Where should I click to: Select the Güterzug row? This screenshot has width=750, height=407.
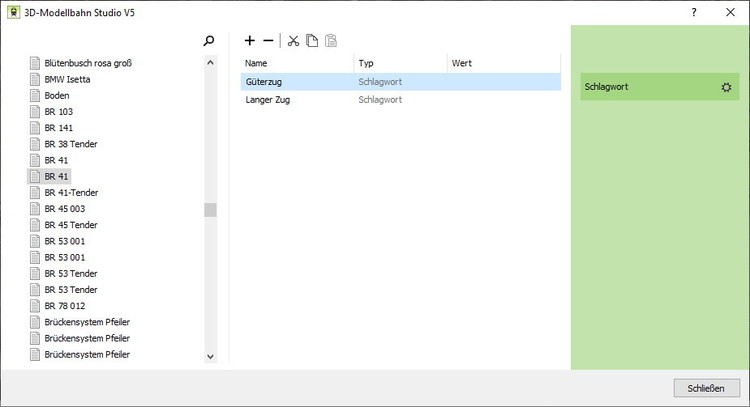tap(400, 82)
